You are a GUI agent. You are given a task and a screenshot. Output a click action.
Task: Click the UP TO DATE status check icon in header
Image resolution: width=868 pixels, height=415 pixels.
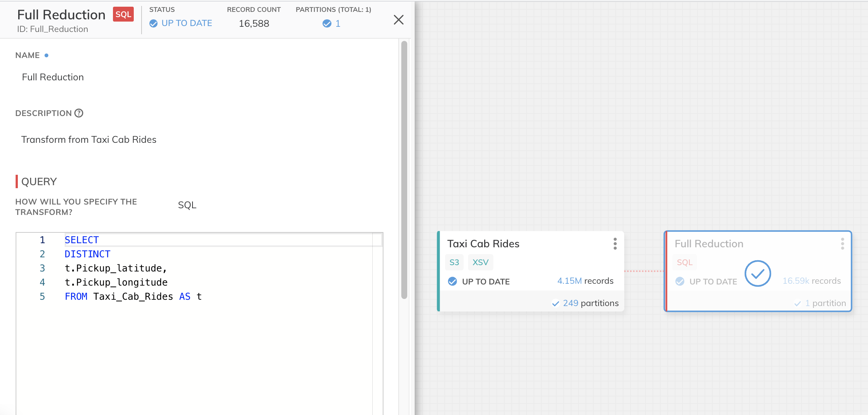click(x=153, y=23)
